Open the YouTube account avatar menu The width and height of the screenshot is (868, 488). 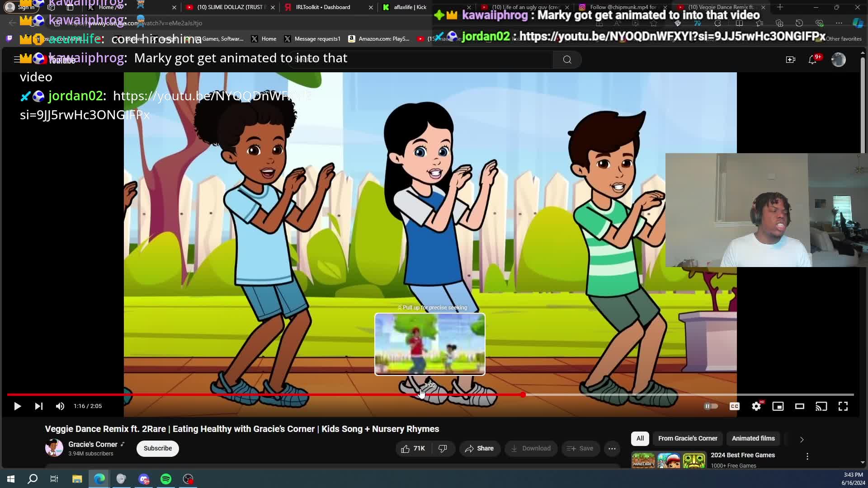point(839,60)
